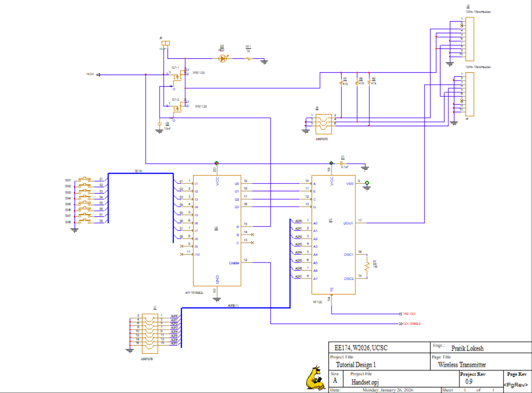The image size is (532, 393).
Task: Click the Pratik Lokesh engineer field
Action: pos(467,348)
